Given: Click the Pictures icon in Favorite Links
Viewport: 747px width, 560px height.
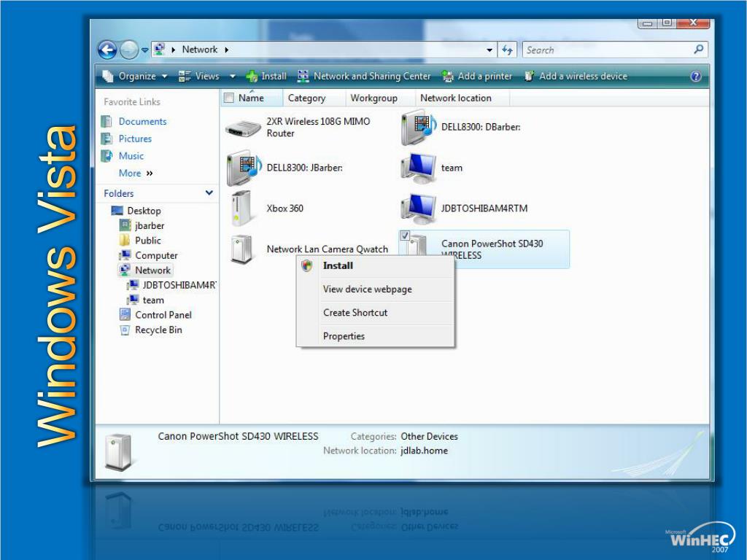Looking at the screenshot, I should coord(107,139).
